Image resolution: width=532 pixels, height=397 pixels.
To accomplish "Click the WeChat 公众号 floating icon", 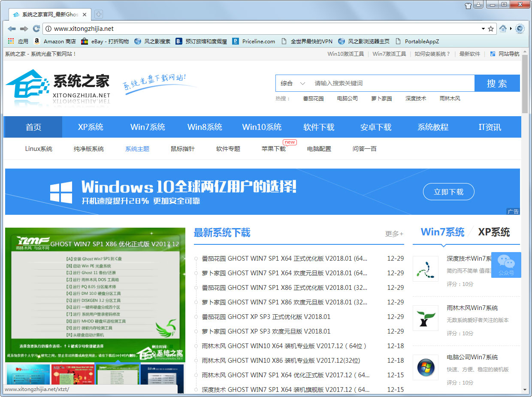I will [x=506, y=265].
